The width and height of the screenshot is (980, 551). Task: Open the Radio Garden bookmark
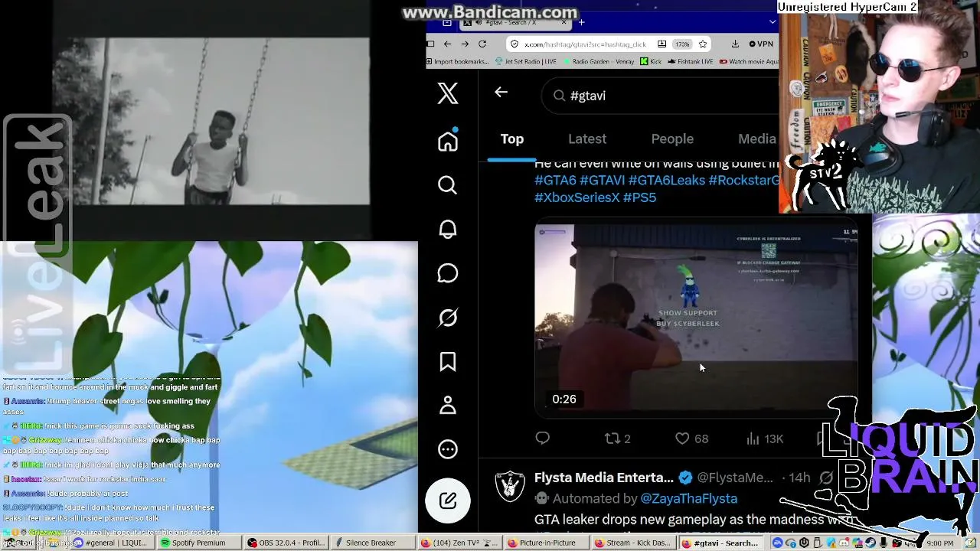click(599, 61)
